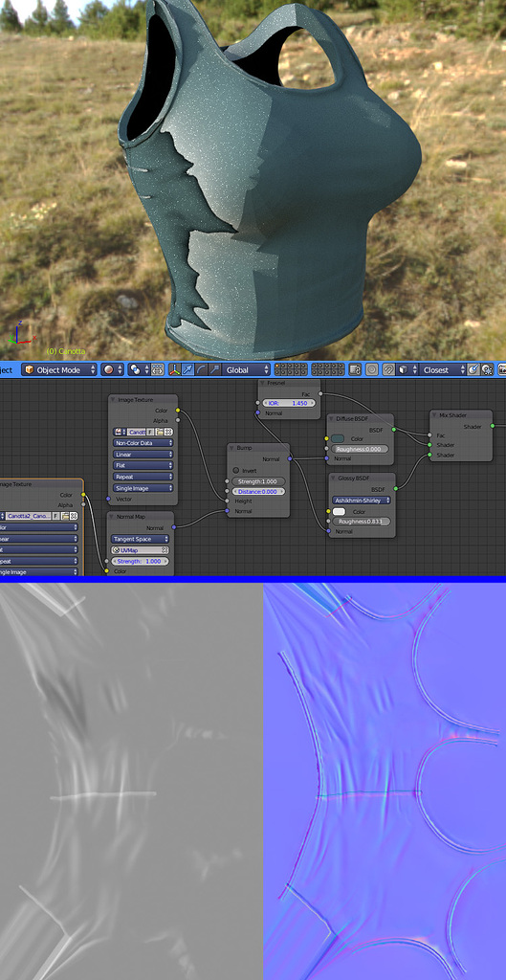This screenshot has width=506, height=980.
Task: Open the Glossy BSDF white color swatch
Action: [x=341, y=511]
